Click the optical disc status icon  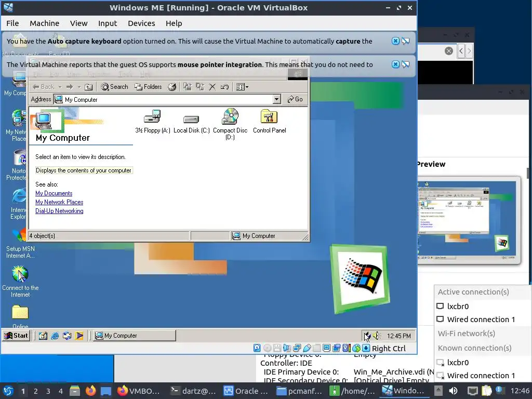pos(267,348)
